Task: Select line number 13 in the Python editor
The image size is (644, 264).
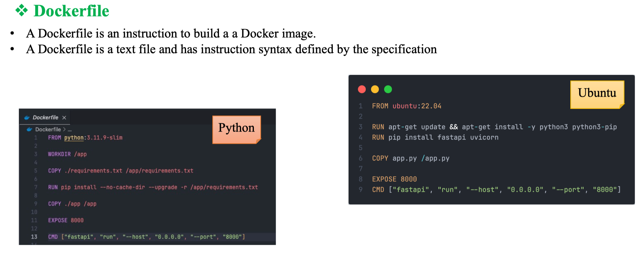Action: (x=34, y=237)
